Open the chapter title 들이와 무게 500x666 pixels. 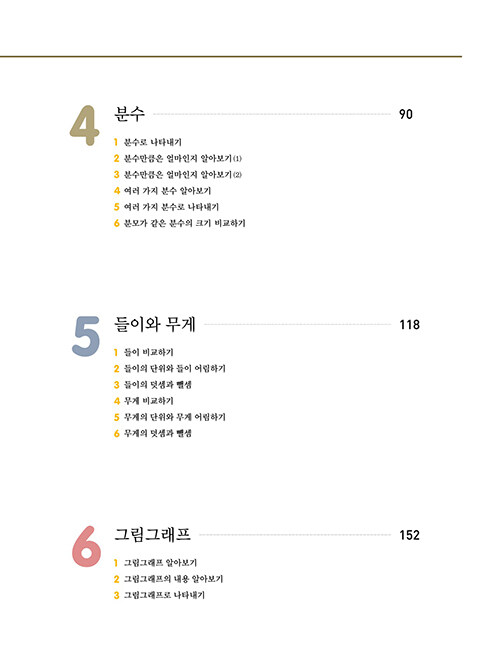155,324
